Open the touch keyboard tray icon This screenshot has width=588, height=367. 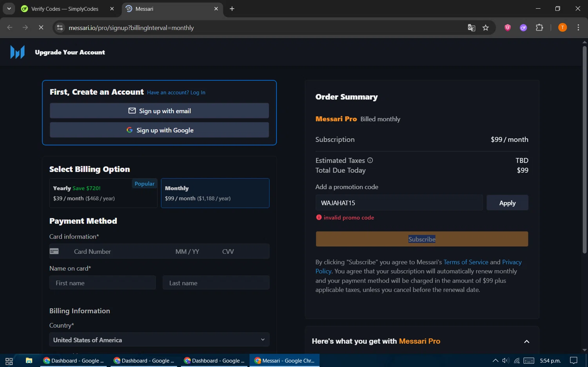(x=529, y=361)
